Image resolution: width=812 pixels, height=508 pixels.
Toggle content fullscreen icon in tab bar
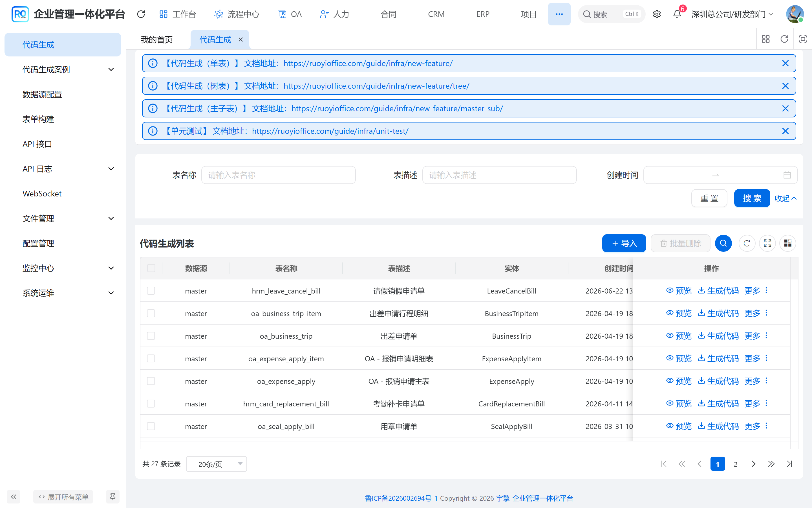pos(803,39)
